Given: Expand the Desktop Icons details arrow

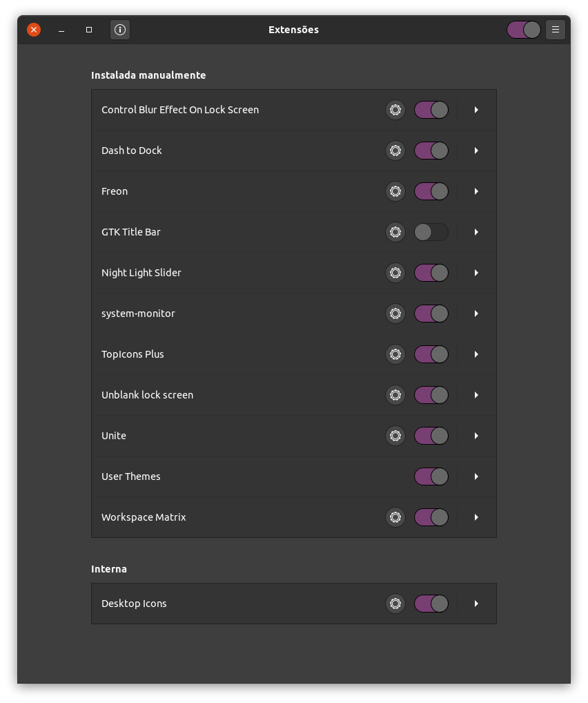Looking at the screenshot, I should tap(476, 604).
